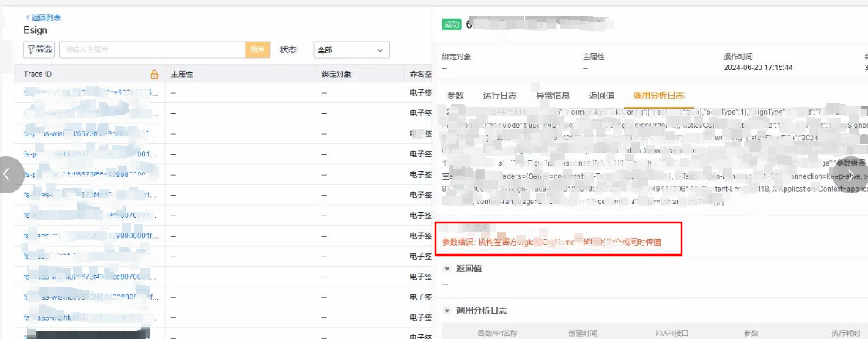
Task: Click the 绑定对象 column header in the table
Action: point(336,75)
